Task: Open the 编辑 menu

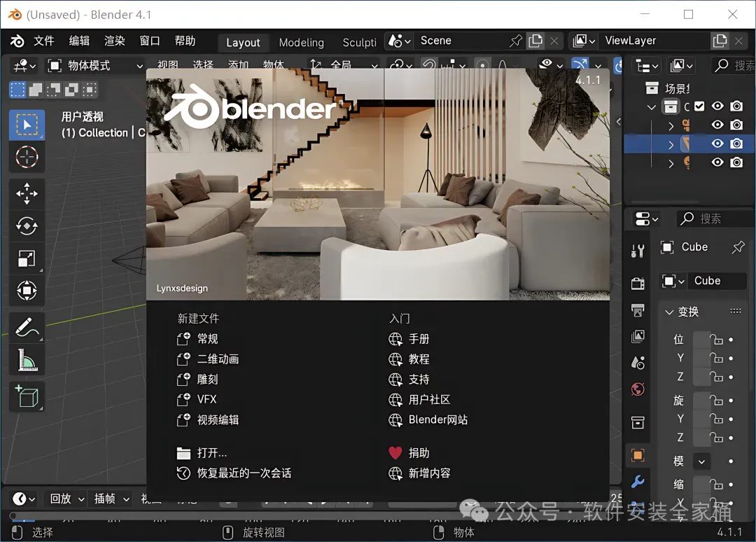Action: click(79, 41)
